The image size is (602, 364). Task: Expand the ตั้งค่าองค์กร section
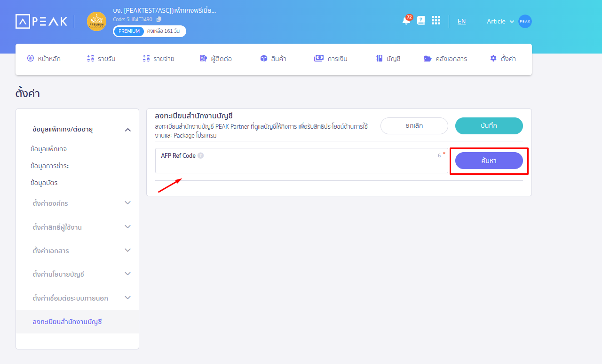(77, 203)
